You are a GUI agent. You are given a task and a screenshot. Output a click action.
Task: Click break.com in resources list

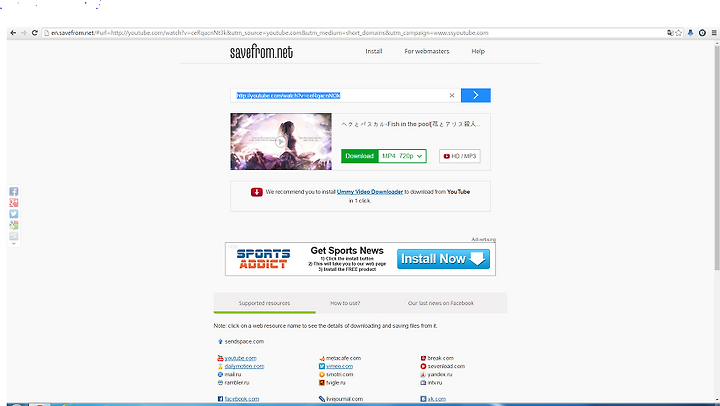(440, 358)
